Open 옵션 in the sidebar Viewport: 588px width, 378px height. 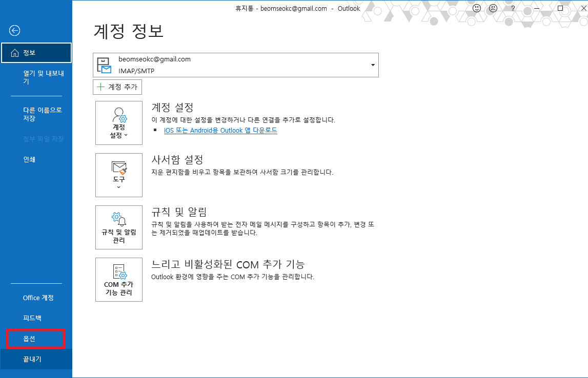tap(36, 339)
